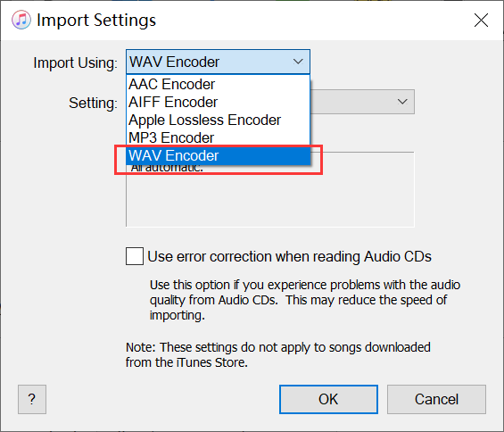The width and height of the screenshot is (504, 432).
Task: Open the question mark help button
Action: (32, 399)
